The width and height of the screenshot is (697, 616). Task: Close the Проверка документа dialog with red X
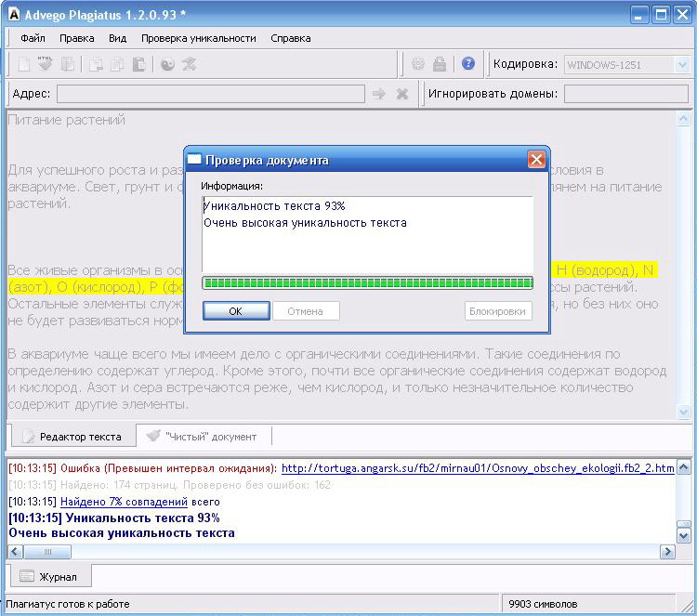tap(536, 160)
